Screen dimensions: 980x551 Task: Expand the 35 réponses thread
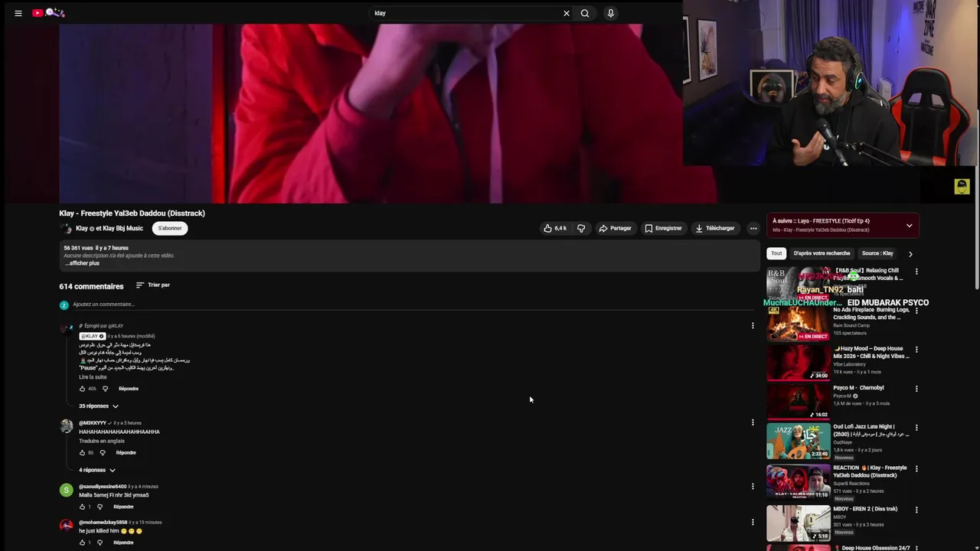[99, 406]
